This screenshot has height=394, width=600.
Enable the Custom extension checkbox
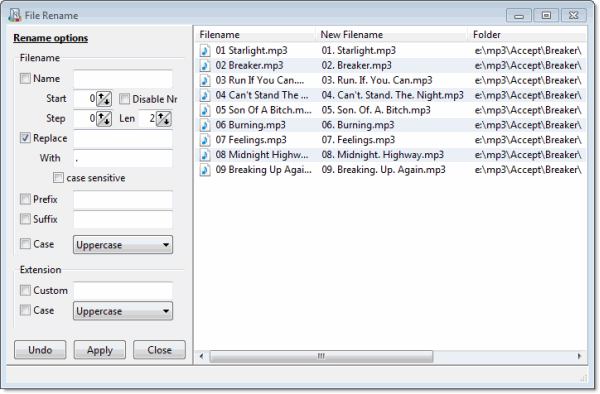(25, 290)
